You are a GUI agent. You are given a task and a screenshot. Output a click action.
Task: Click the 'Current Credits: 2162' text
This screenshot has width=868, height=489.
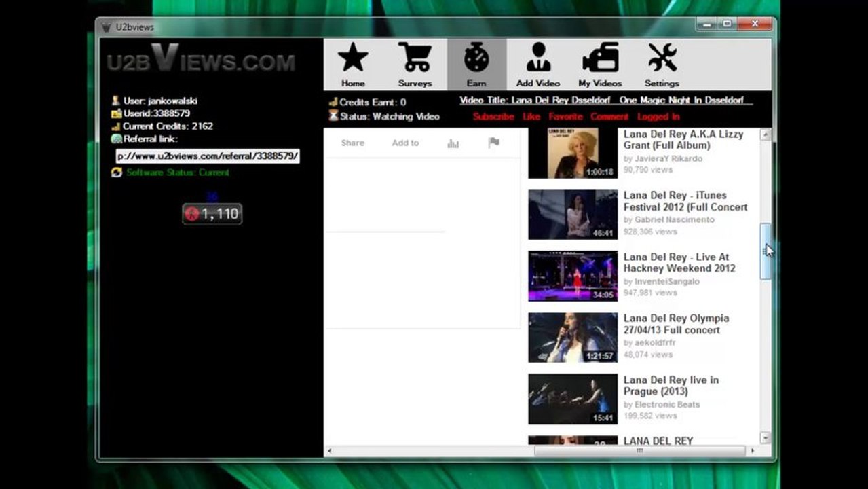(x=168, y=126)
